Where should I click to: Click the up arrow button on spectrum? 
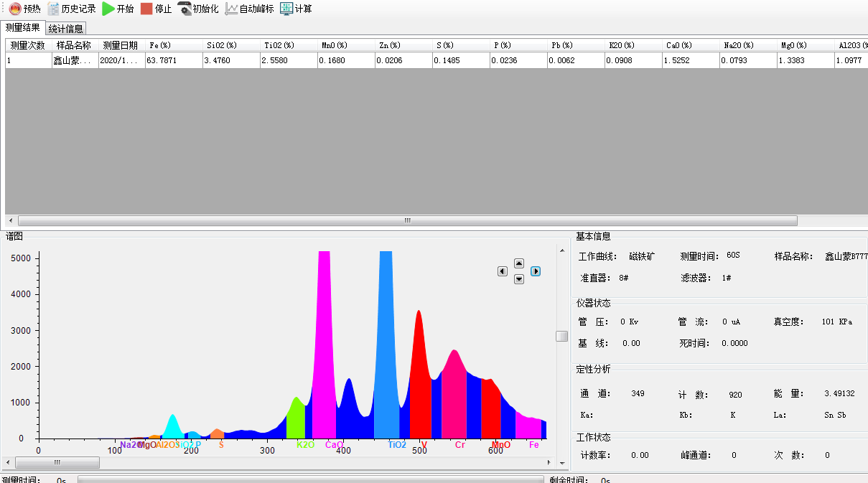519,263
